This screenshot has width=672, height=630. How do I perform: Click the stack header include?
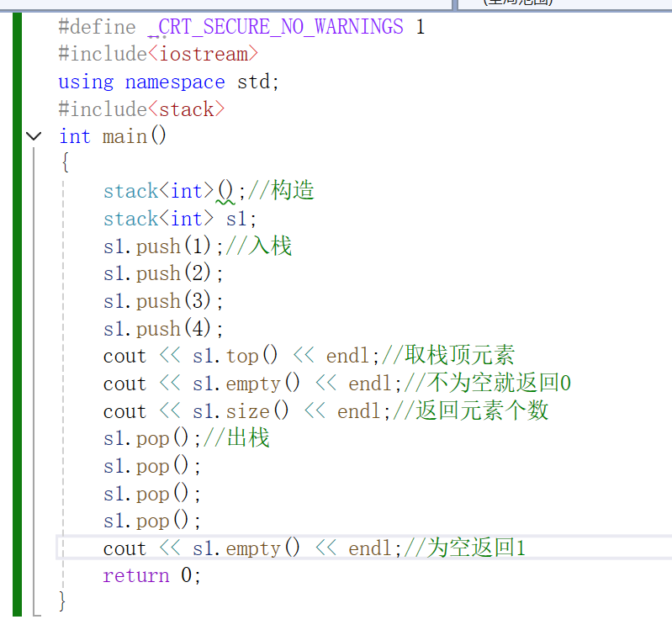pos(141,109)
